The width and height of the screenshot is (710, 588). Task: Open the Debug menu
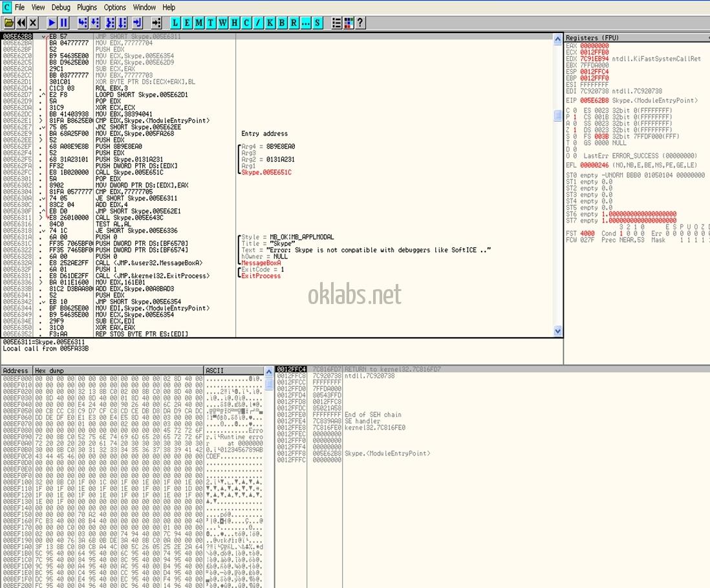tap(61, 7)
